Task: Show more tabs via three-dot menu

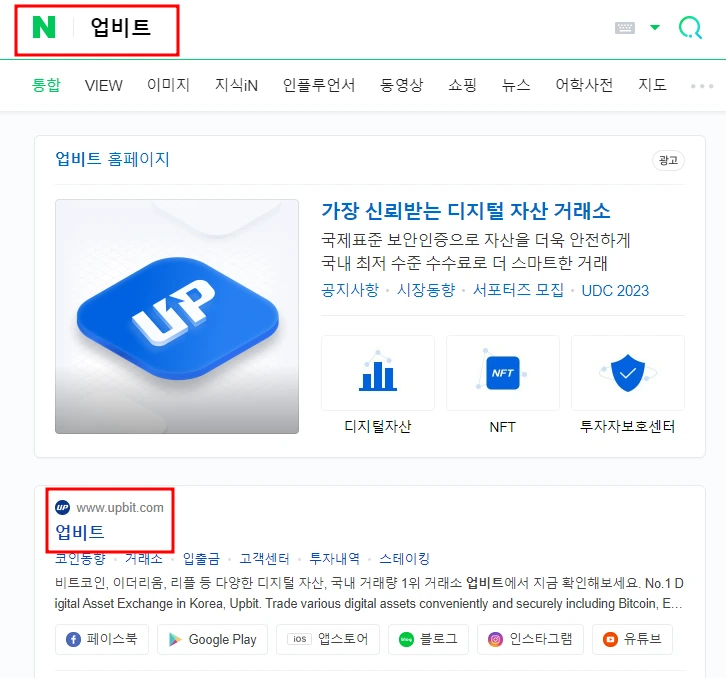Action: (702, 86)
